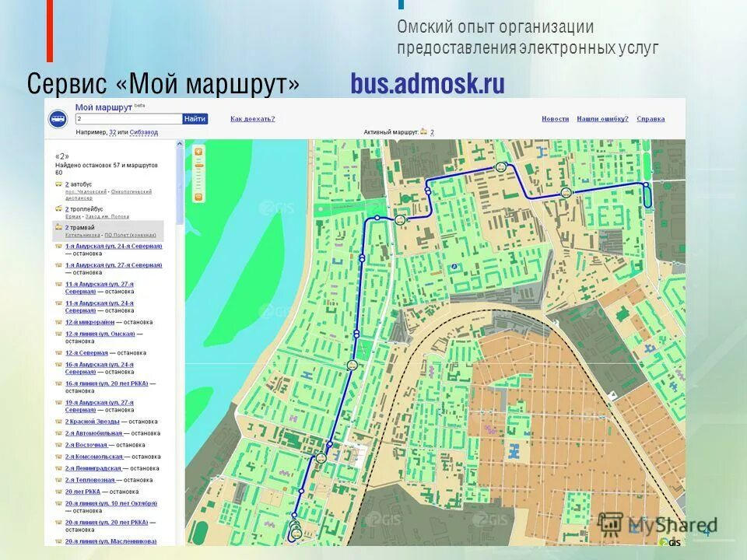
Task: Select the автобус transport type icon
Action: pyautogui.click(x=58, y=184)
